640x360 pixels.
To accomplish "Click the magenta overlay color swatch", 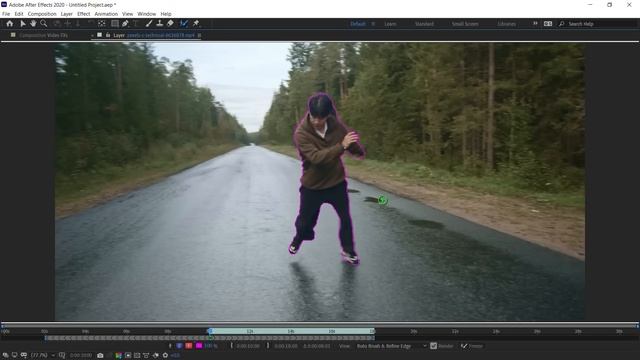I will coord(199,346).
